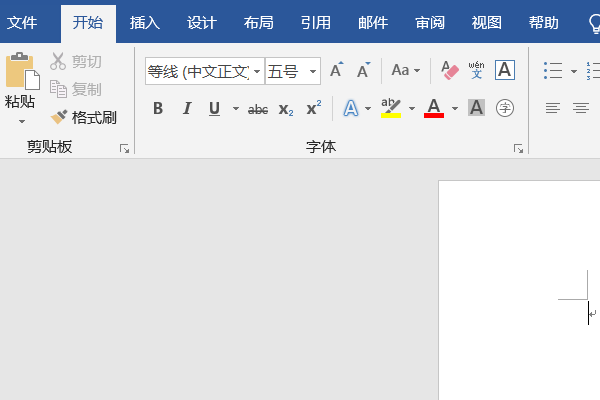Switch to the Mailings (邮件) tab
The image size is (600, 400).
373,23
